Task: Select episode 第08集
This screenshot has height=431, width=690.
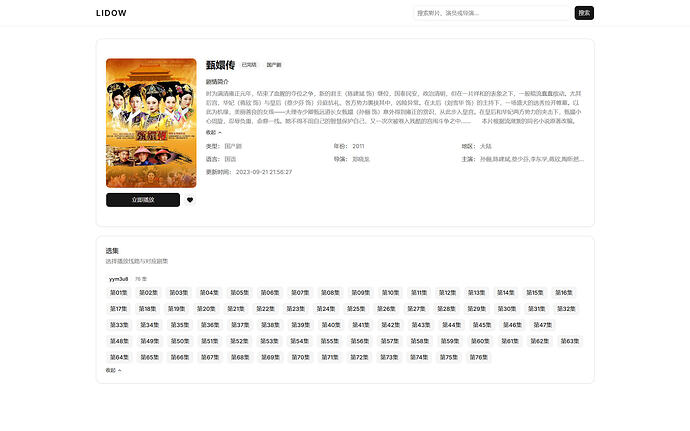Action: [x=330, y=293]
